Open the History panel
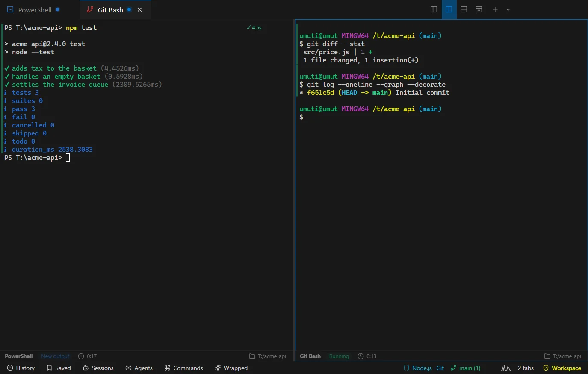Image resolution: width=588 pixels, height=374 pixels. click(21, 368)
